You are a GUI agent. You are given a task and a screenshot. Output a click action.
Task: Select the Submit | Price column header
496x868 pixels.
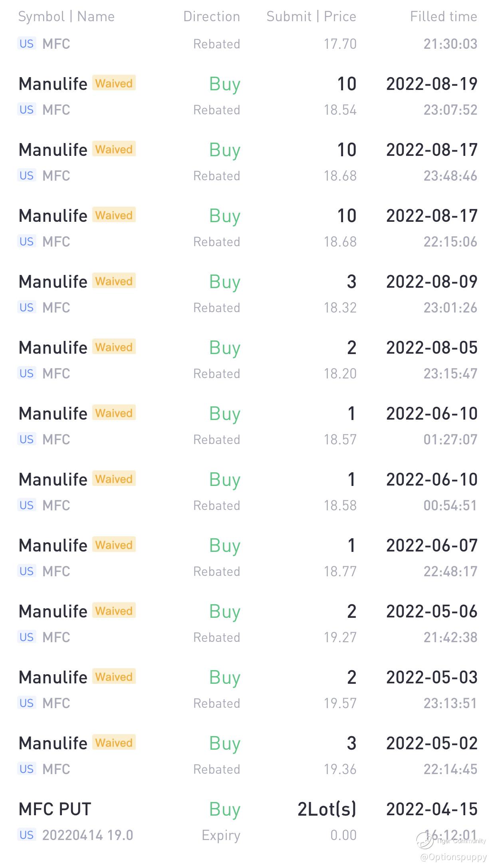[x=311, y=16]
